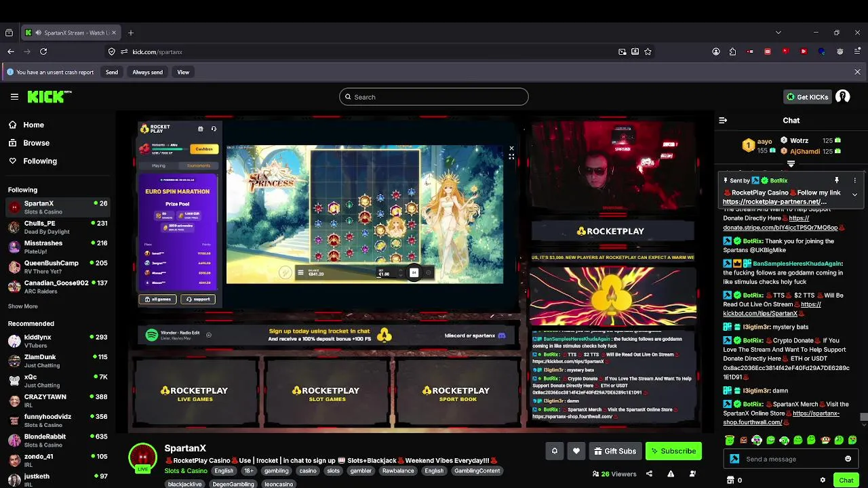Report the stream with warning icon
The width and height of the screenshot is (868, 488).
(x=671, y=474)
